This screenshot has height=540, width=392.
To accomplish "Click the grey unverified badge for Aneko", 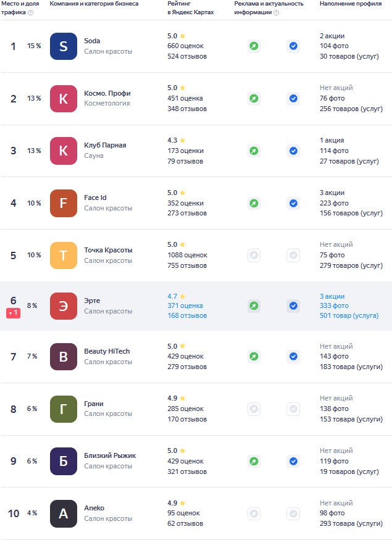I will [x=293, y=513].
